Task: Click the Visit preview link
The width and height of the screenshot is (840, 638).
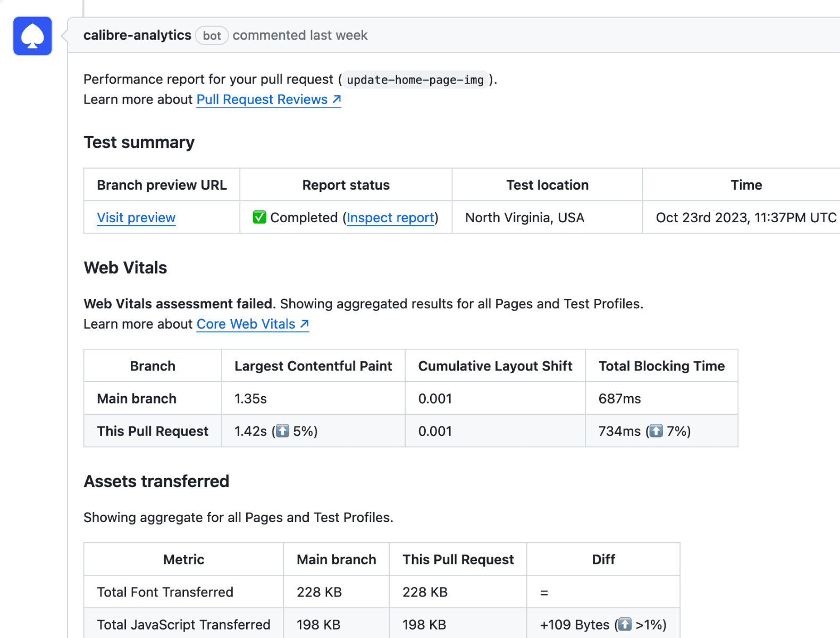Action: 136,217
